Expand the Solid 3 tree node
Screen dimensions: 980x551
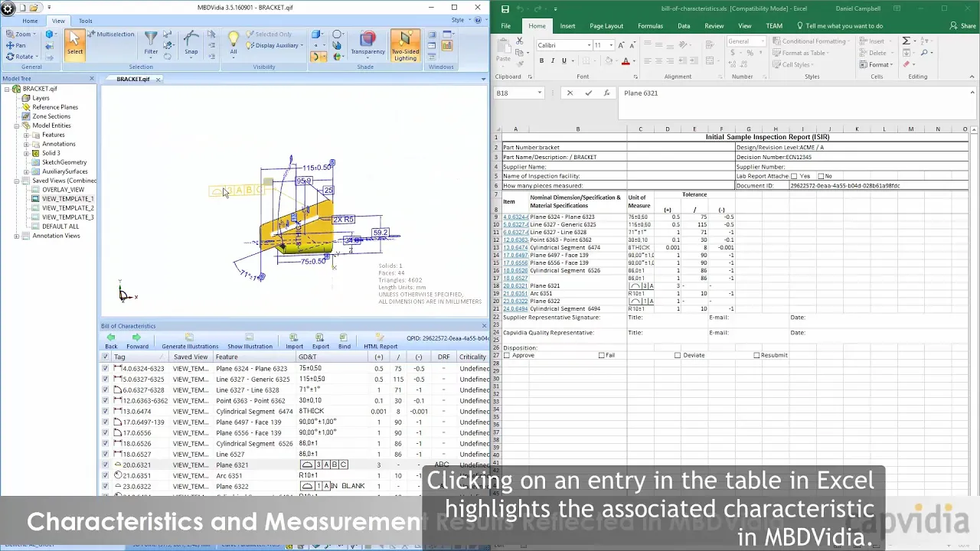pos(26,153)
